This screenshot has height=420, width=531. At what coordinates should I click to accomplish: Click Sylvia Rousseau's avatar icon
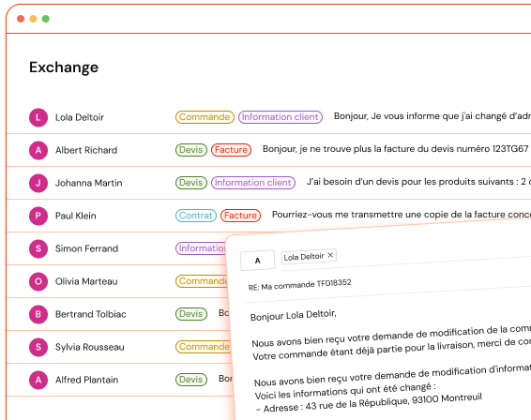point(38,347)
